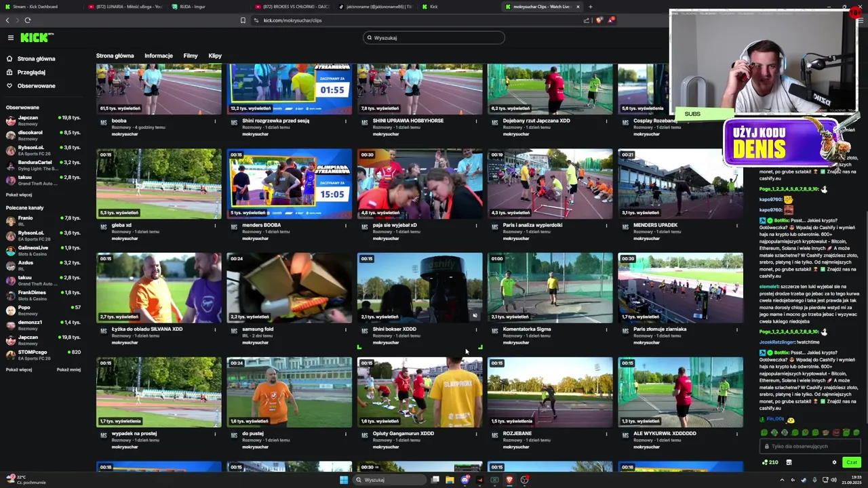This screenshot has width=868, height=488.
Task: Click the Windows Start button
Action: (344, 480)
